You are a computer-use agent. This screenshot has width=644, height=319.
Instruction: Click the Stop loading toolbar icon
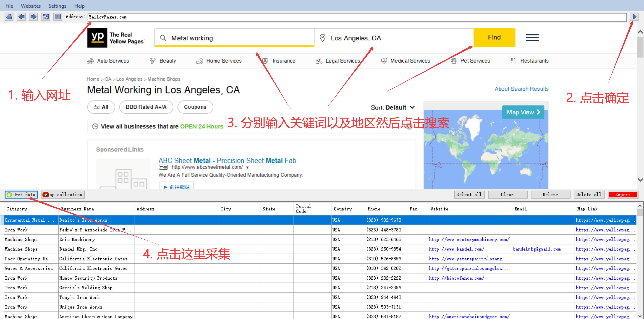(x=58, y=17)
